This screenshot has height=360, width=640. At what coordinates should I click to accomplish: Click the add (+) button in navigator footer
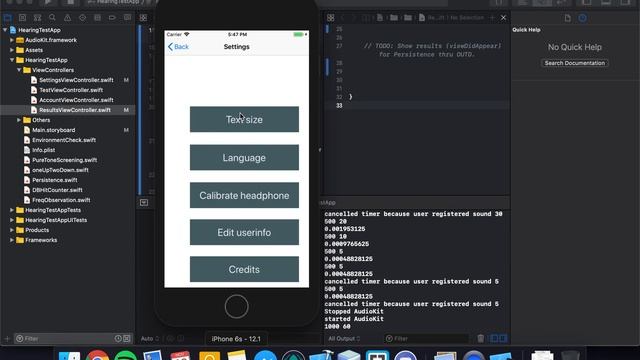point(7,338)
